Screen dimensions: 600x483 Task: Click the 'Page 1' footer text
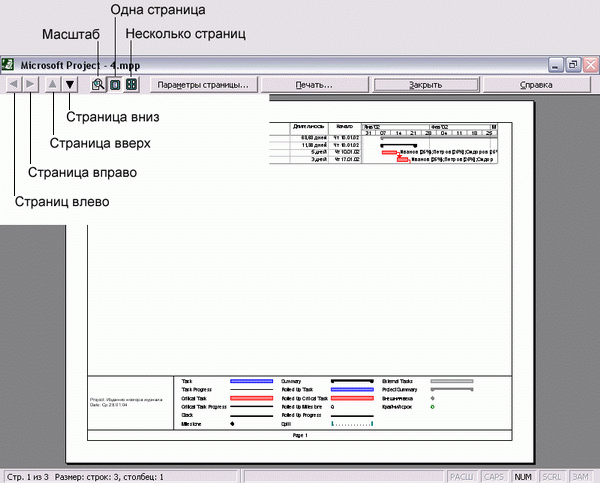(300, 435)
